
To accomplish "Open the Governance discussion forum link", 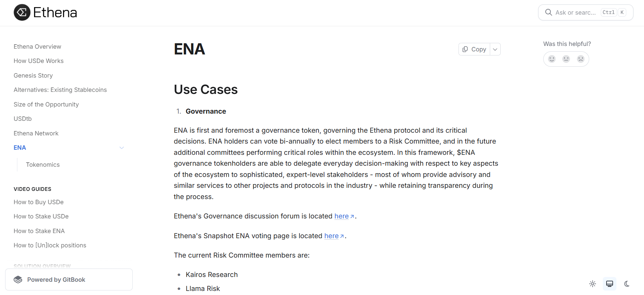I will tap(342, 216).
